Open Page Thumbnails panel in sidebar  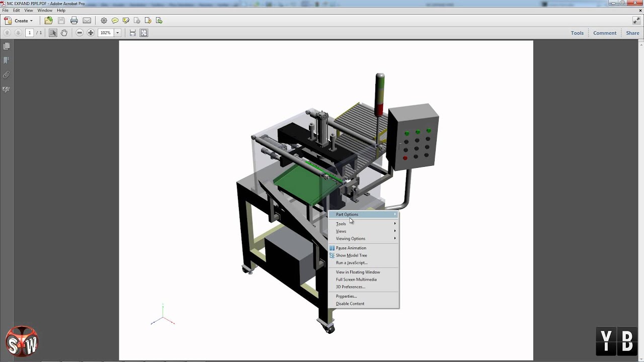[x=7, y=46]
